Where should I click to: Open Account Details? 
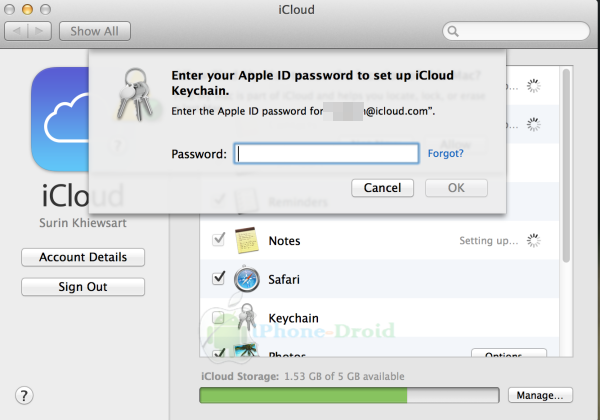pos(83,257)
